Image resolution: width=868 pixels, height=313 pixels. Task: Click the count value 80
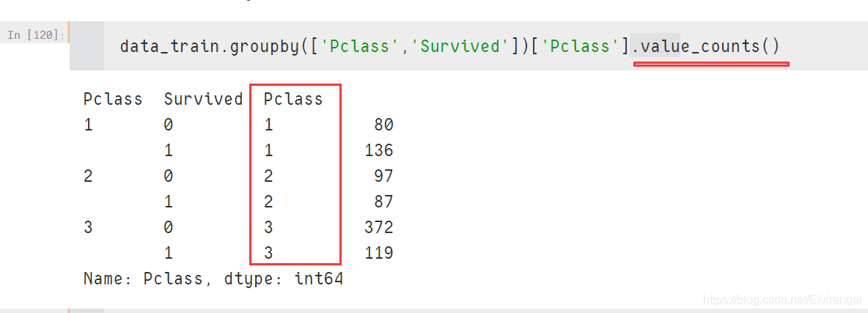tap(383, 125)
